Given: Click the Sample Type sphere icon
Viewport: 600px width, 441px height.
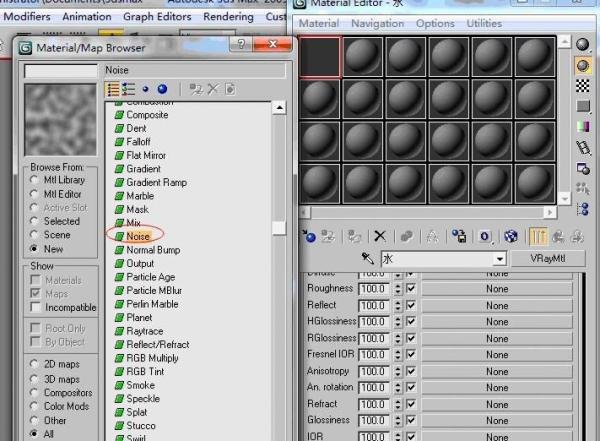Looking at the screenshot, I should pos(583,45).
